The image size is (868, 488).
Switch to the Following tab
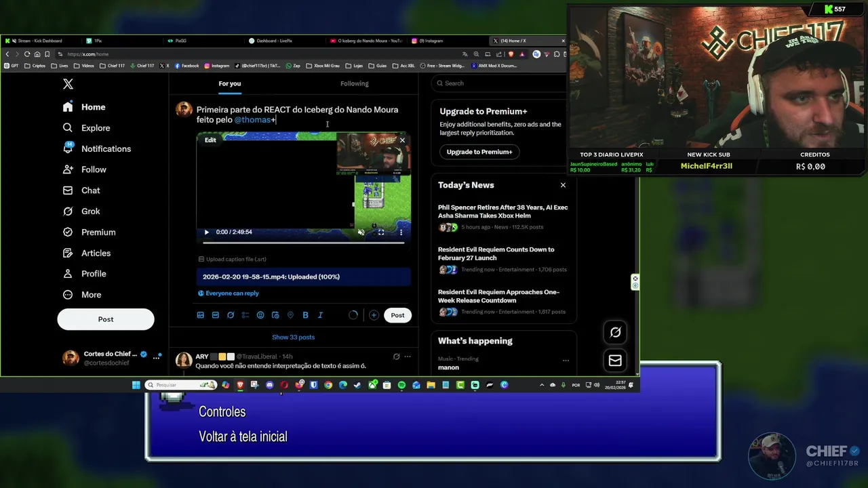pyautogui.click(x=355, y=83)
